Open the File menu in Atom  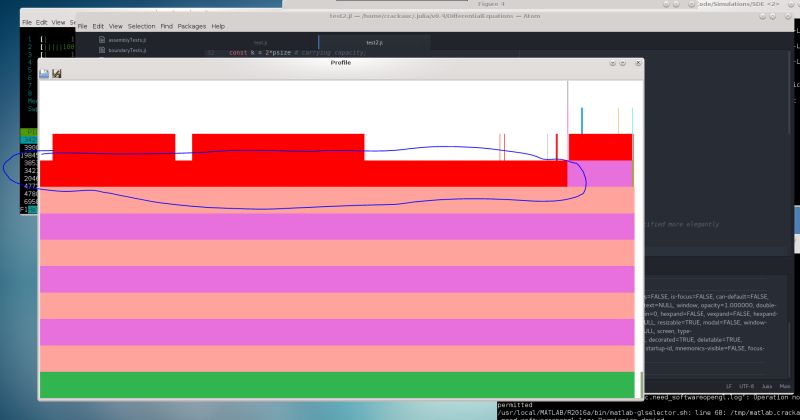[82, 27]
